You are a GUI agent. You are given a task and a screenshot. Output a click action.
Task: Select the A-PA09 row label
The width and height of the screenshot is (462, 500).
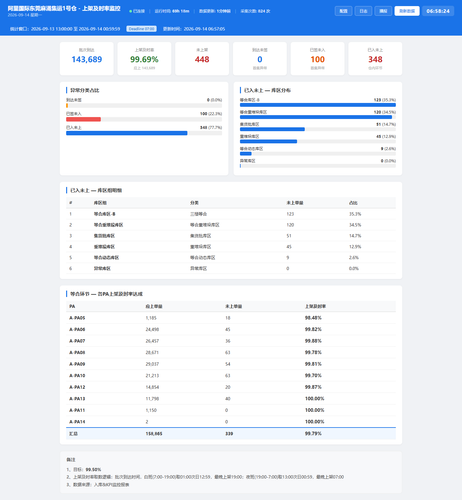point(77,364)
